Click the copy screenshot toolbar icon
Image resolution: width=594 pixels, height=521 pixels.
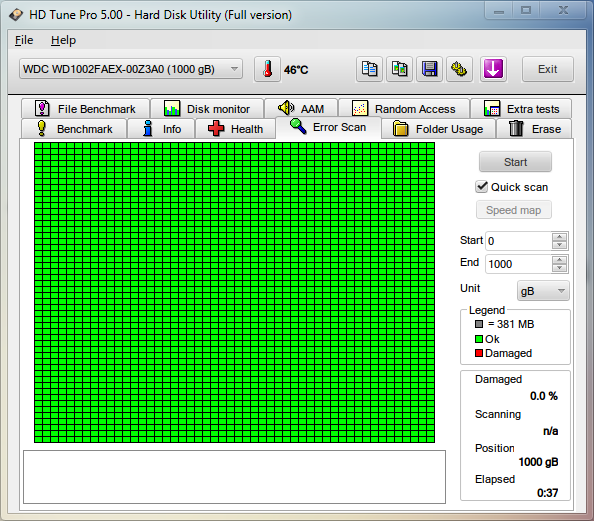click(x=399, y=69)
